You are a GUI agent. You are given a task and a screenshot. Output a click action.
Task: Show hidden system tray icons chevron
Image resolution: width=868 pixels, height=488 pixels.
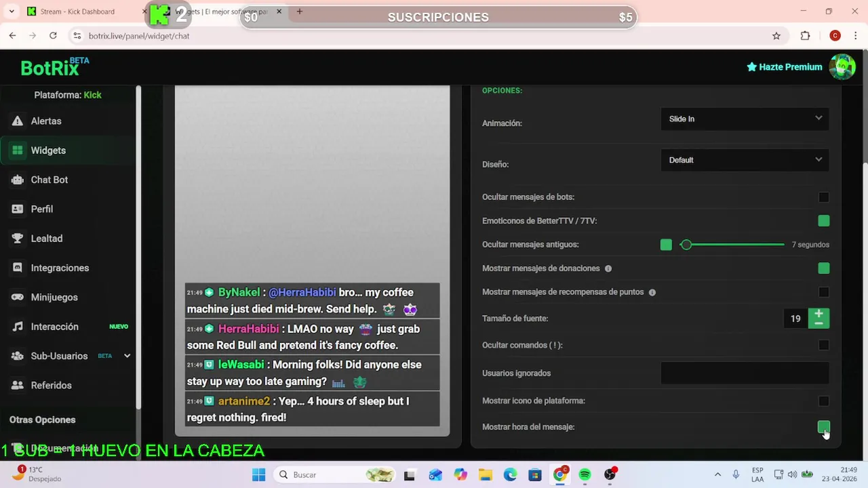[x=717, y=474]
